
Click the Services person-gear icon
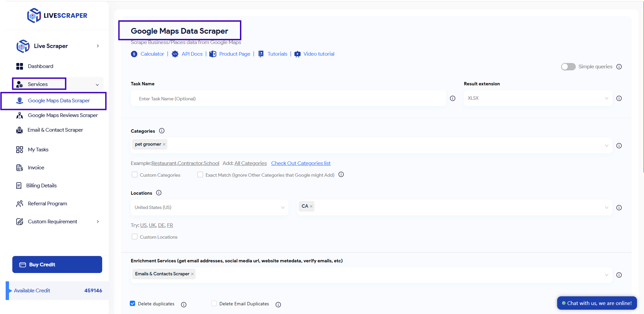coord(20,84)
